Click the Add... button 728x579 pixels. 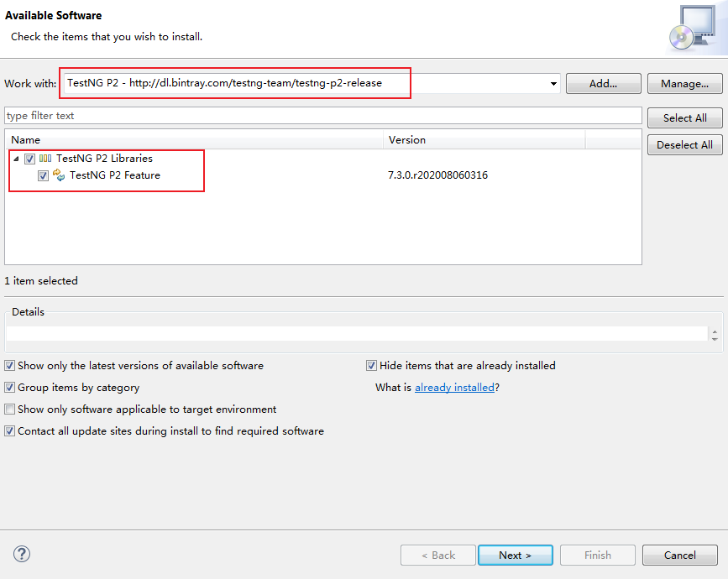[x=604, y=84]
